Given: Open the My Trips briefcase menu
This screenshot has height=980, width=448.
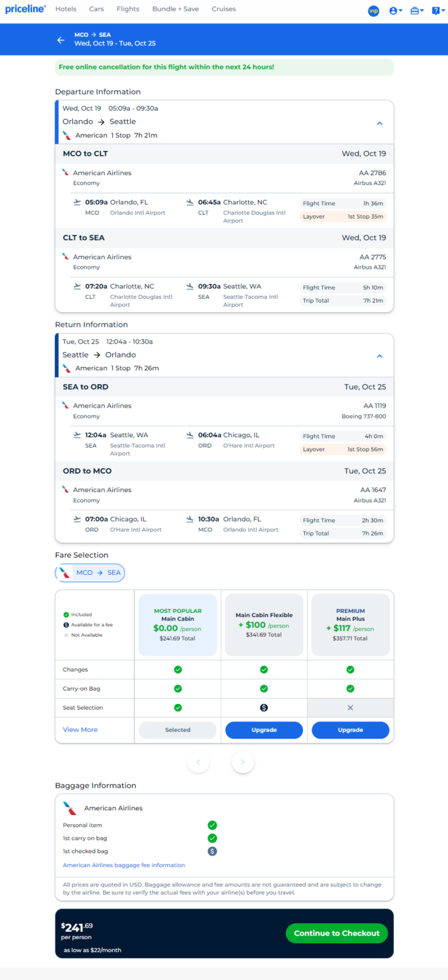Looking at the screenshot, I should tap(417, 11).
